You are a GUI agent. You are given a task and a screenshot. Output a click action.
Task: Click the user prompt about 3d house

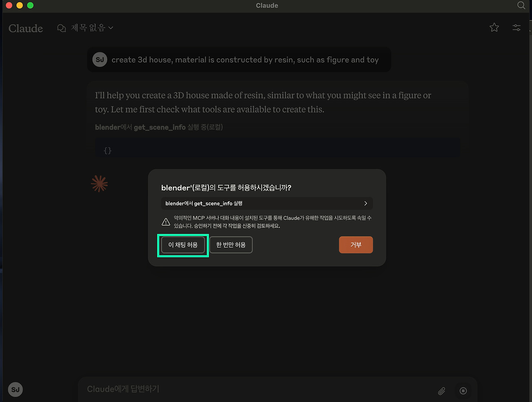245,60
